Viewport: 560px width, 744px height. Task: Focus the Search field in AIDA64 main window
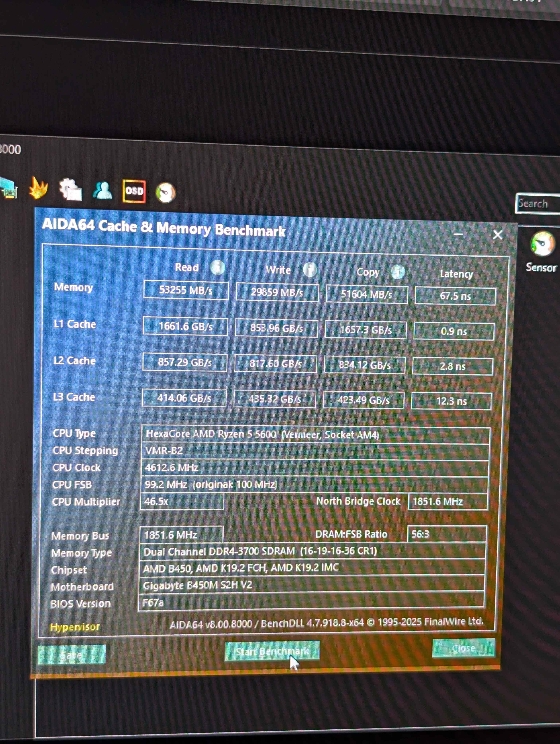[x=538, y=204]
